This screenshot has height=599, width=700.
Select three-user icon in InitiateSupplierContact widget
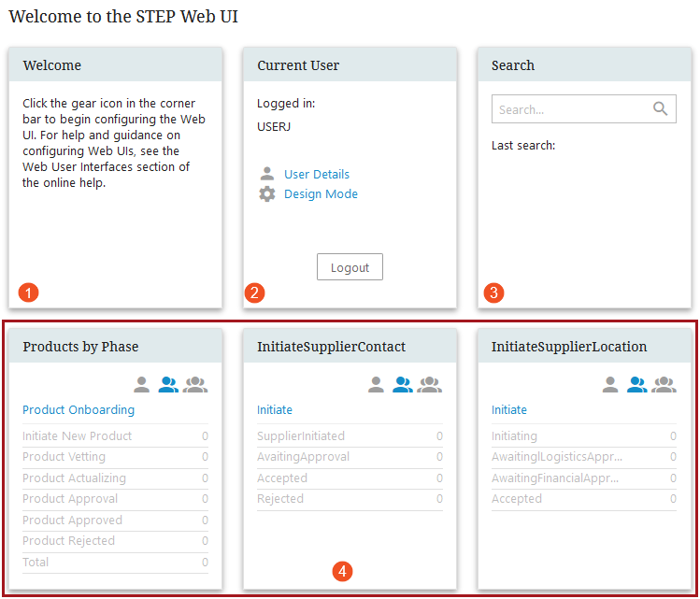coord(430,384)
